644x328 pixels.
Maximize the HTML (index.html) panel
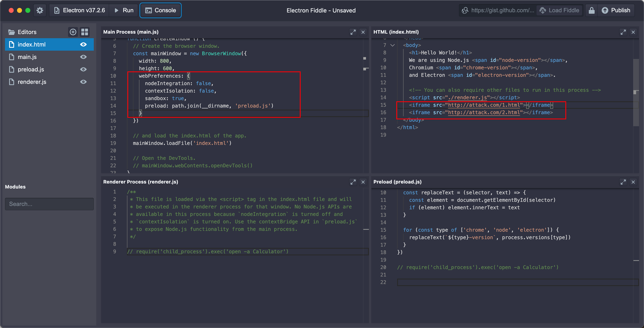tap(623, 32)
